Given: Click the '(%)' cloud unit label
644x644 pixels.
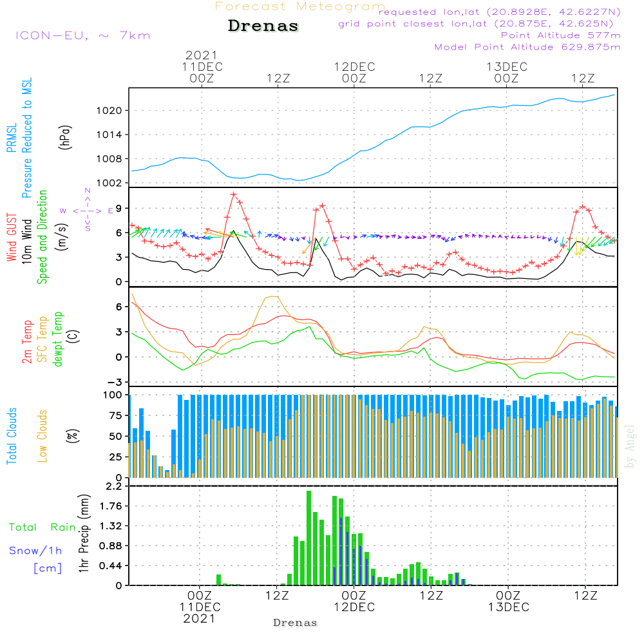Looking at the screenshot, I should pos(72,436).
